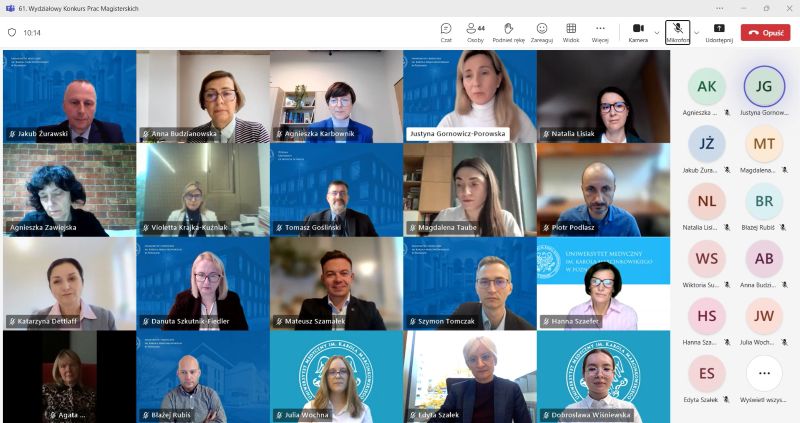The width and height of the screenshot is (800, 423).
Task: Select Hanna Szaefer's video tile
Action: click(603, 283)
